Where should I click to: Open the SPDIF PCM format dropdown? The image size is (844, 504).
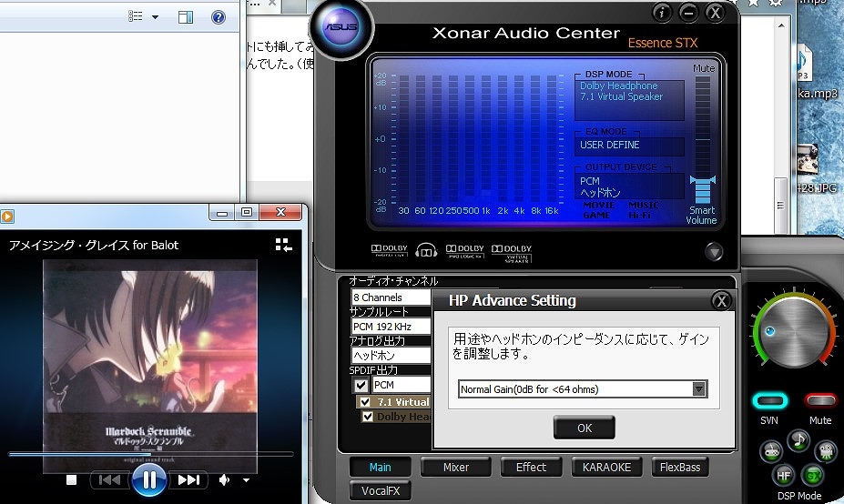pyautogui.click(x=401, y=385)
